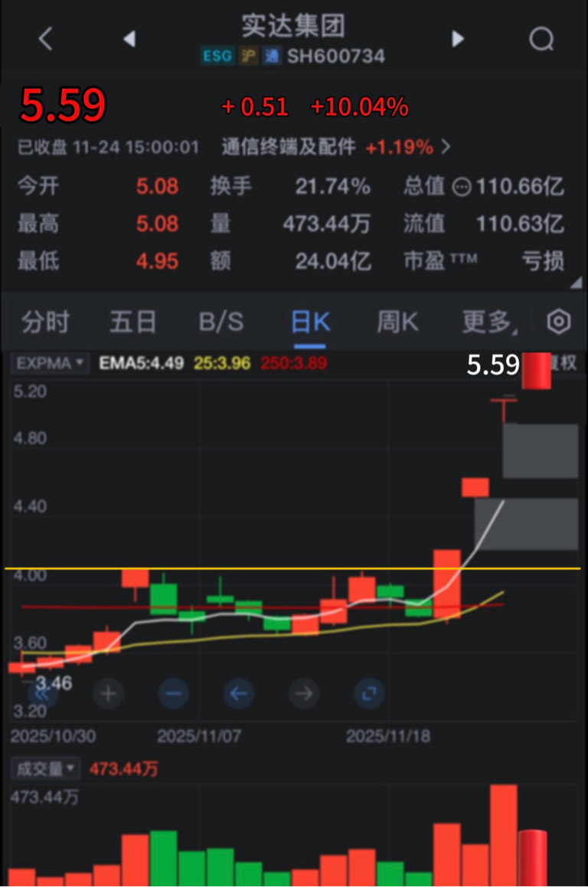Switch to previous stock with left triangle
Screen dimensions: 588x887
tap(129, 39)
